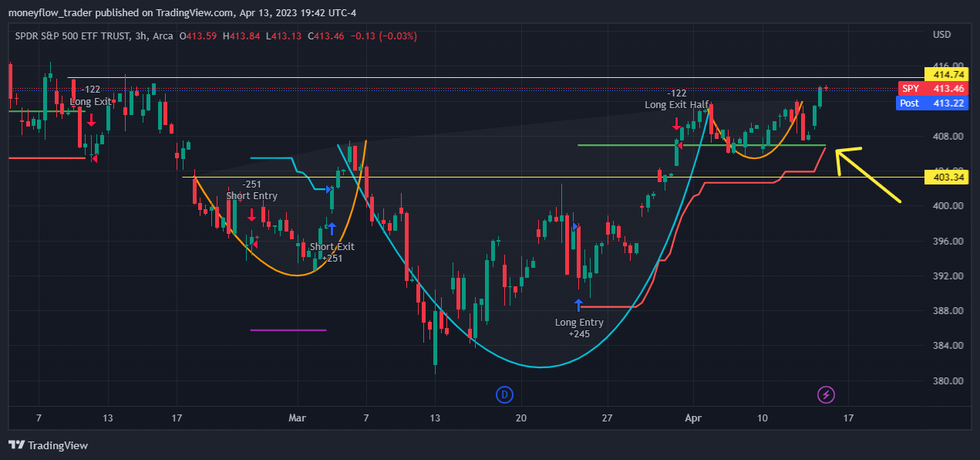Click the Mar label on time axis
This screenshot has width=980, height=460.
tap(297, 418)
